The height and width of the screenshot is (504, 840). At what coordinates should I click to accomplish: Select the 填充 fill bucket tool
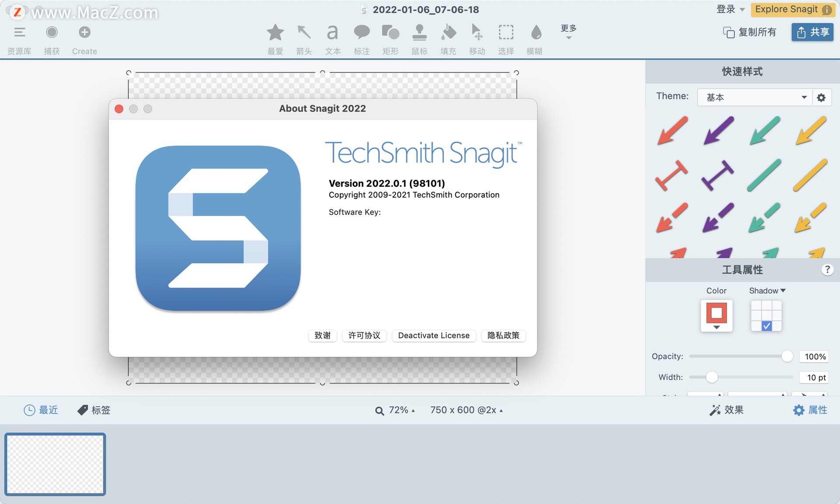(x=448, y=32)
